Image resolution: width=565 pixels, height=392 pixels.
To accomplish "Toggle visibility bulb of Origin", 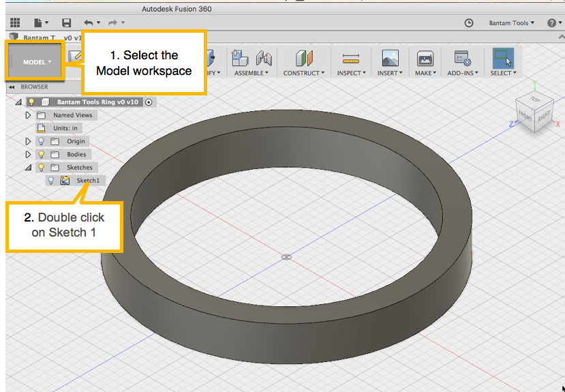I will click(42, 141).
